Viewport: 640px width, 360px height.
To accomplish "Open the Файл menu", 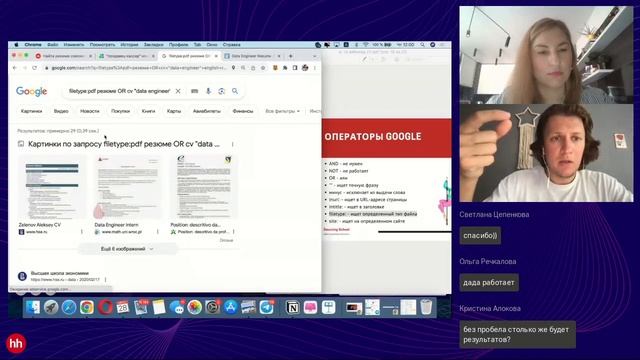I will [52, 44].
